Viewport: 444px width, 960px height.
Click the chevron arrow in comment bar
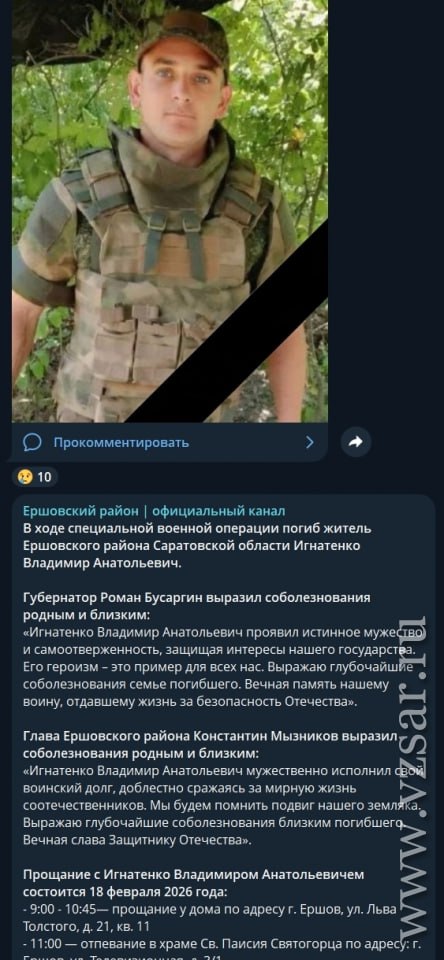(310, 442)
